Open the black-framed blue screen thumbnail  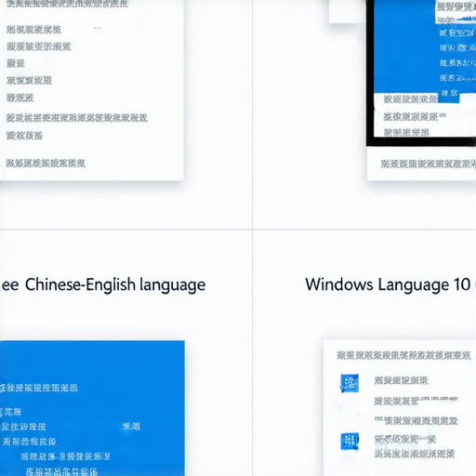pos(421,73)
